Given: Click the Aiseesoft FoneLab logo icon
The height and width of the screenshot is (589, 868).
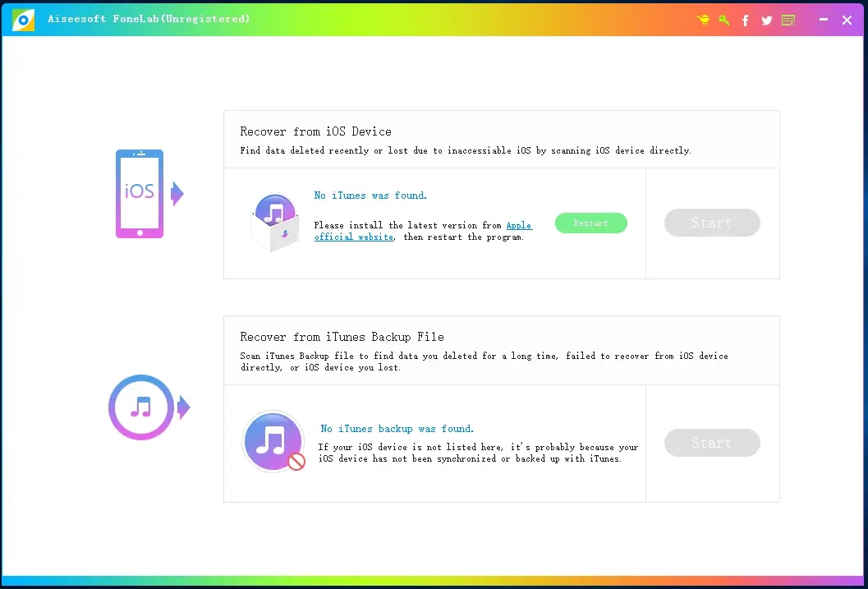Looking at the screenshot, I should pyautogui.click(x=22, y=19).
